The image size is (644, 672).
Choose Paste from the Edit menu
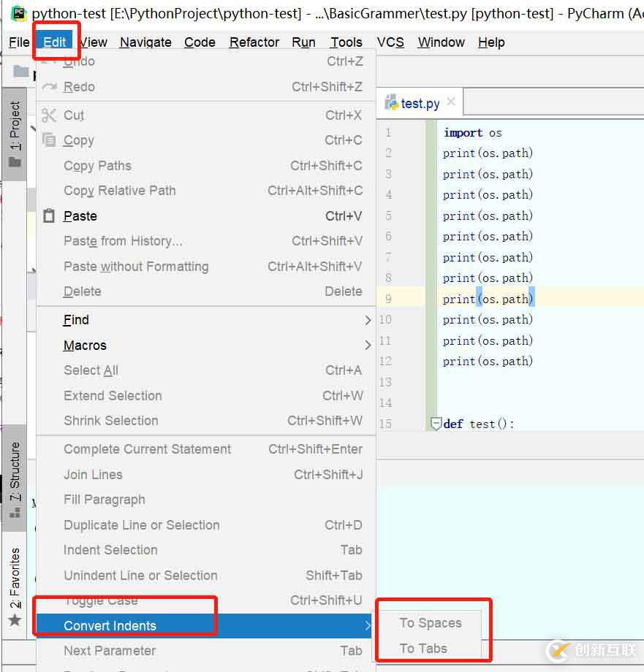[x=206, y=216]
